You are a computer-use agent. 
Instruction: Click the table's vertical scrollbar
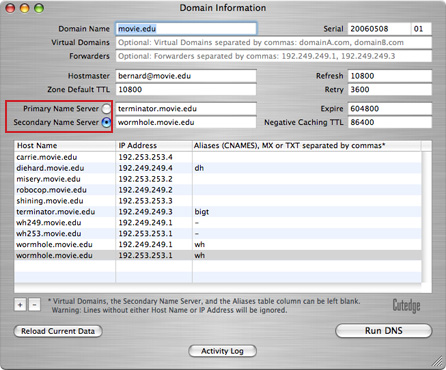426,217
